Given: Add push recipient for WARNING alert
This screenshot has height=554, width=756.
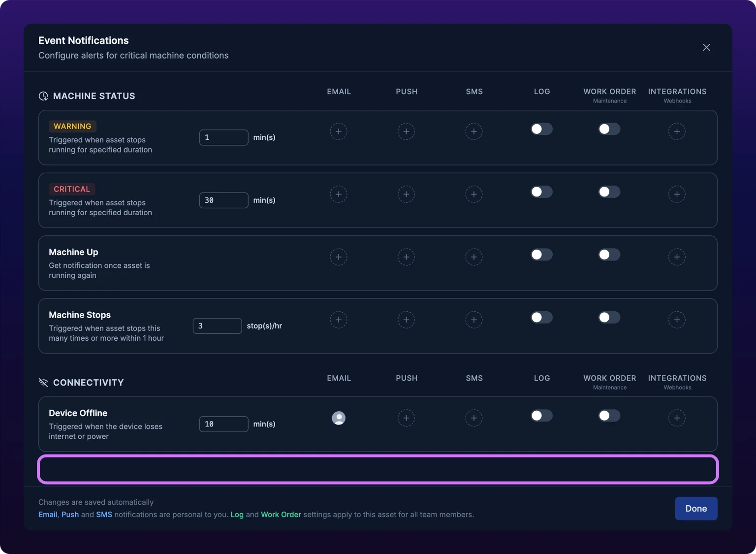Looking at the screenshot, I should (406, 131).
